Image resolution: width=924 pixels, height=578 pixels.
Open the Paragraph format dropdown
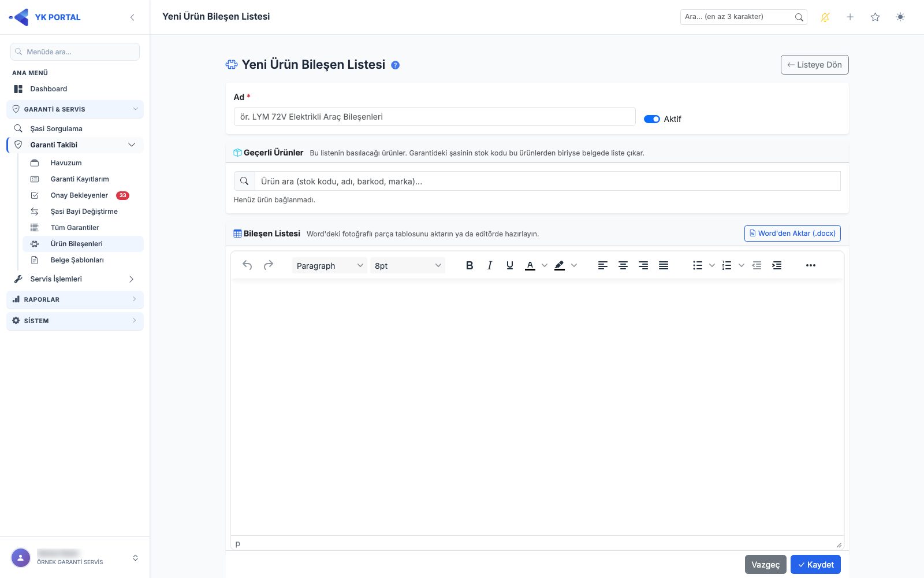pyautogui.click(x=330, y=265)
